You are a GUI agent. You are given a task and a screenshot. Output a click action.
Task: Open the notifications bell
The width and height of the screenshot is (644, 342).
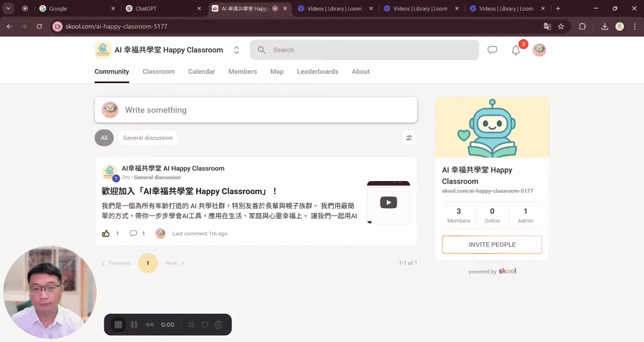tap(516, 50)
